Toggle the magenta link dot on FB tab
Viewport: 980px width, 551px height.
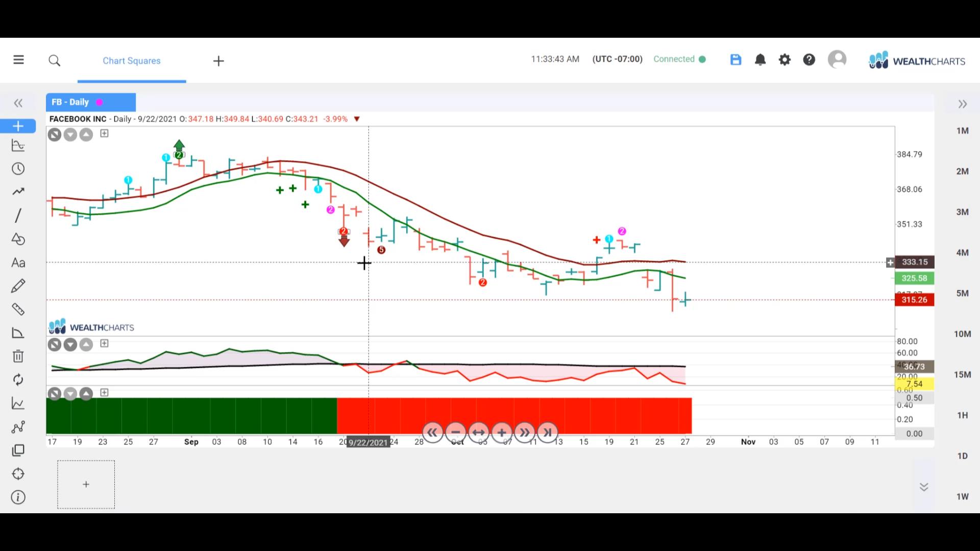coord(100,103)
